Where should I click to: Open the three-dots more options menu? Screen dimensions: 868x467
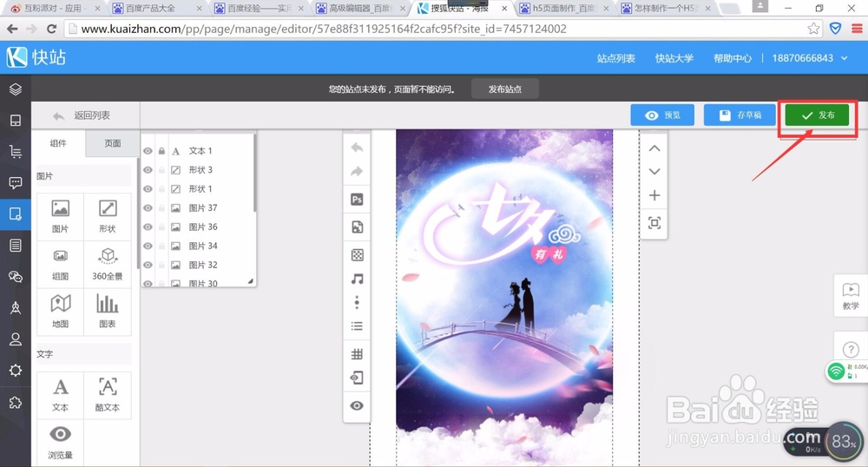pos(357,302)
